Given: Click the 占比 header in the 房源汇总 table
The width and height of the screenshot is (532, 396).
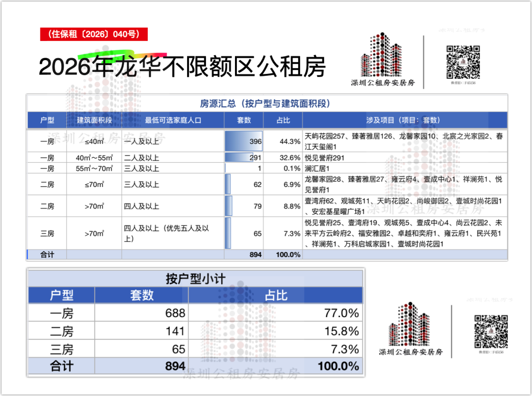Looking at the screenshot, I should pos(283,120).
